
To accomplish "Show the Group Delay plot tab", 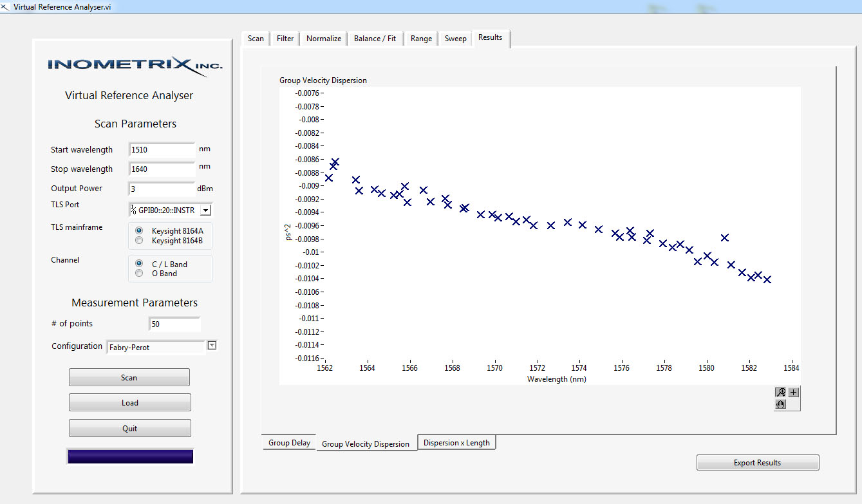I will [289, 443].
